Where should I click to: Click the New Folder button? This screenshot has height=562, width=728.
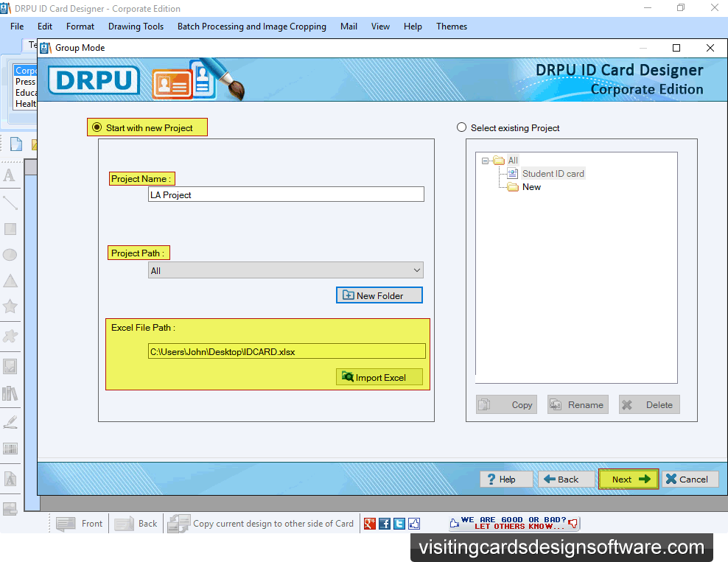[379, 295]
